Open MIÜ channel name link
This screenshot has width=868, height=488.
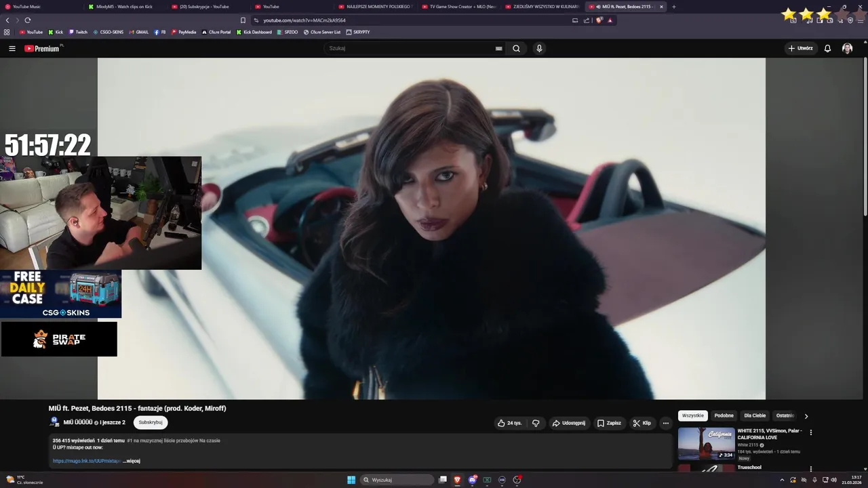[77, 422]
